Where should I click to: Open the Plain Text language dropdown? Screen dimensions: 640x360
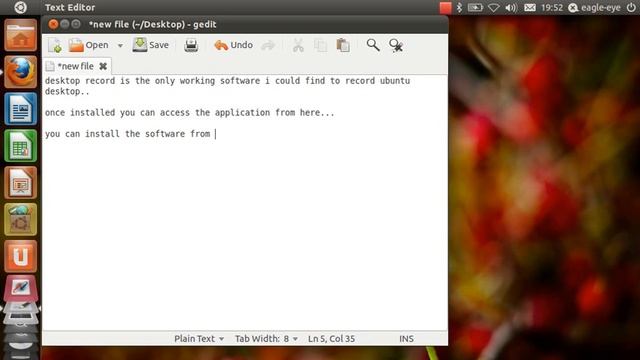tap(199, 339)
